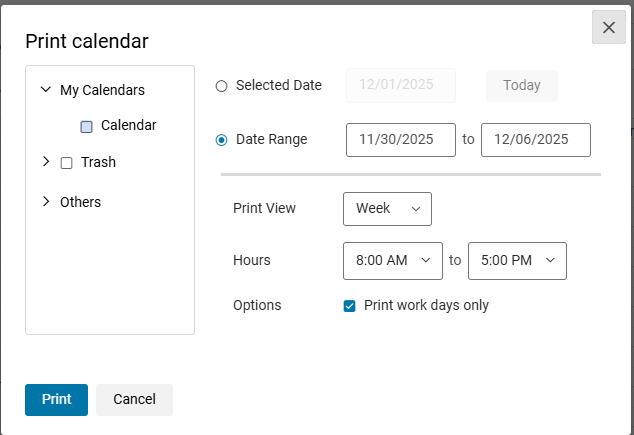
Task: Open the 5:00 PM end hour dropdown
Action: (517, 260)
